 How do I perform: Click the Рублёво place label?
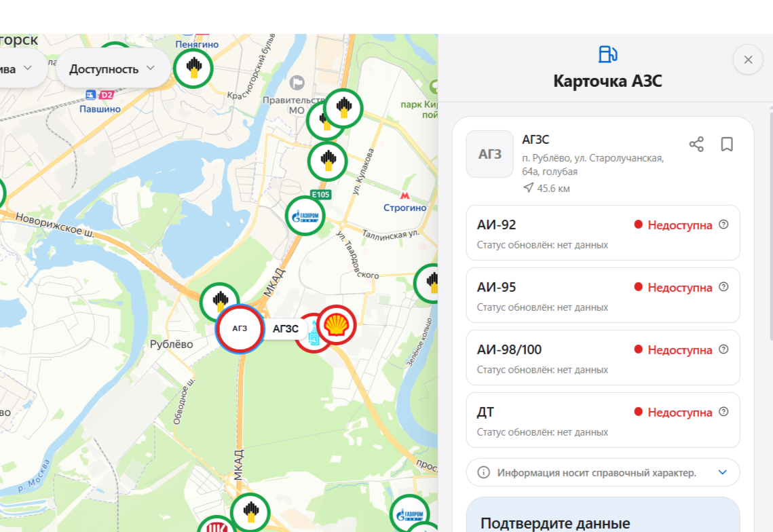pyautogui.click(x=171, y=344)
